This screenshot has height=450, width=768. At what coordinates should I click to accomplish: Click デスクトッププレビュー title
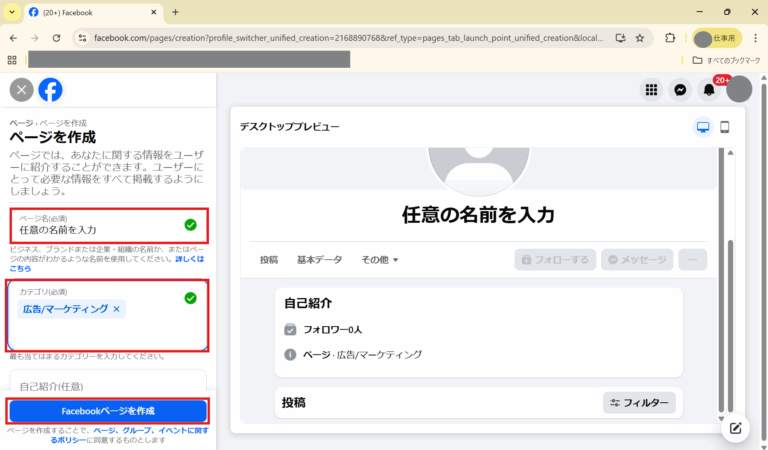click(x=289, y=127)
